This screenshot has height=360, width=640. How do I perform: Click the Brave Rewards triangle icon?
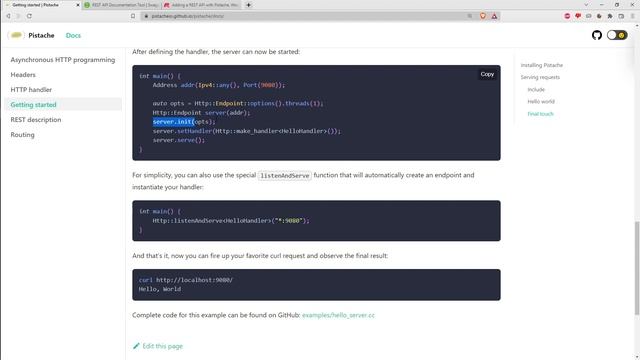pyautogui.click(x=494, y=16)
